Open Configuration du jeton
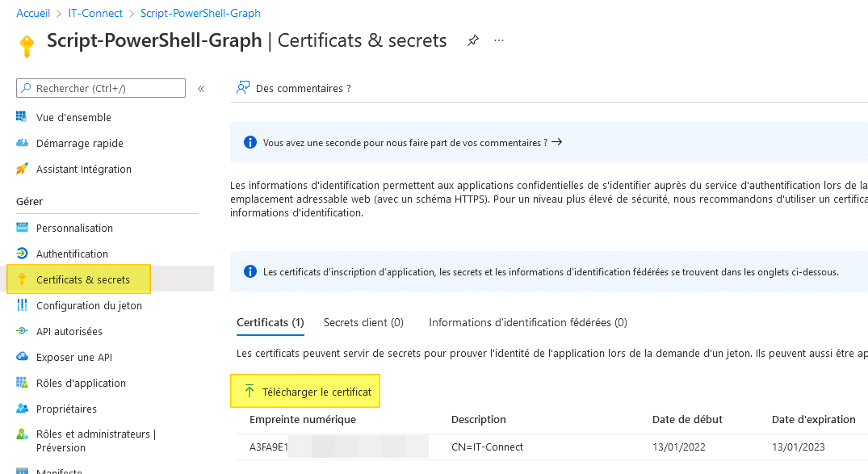 pos(88,305)
